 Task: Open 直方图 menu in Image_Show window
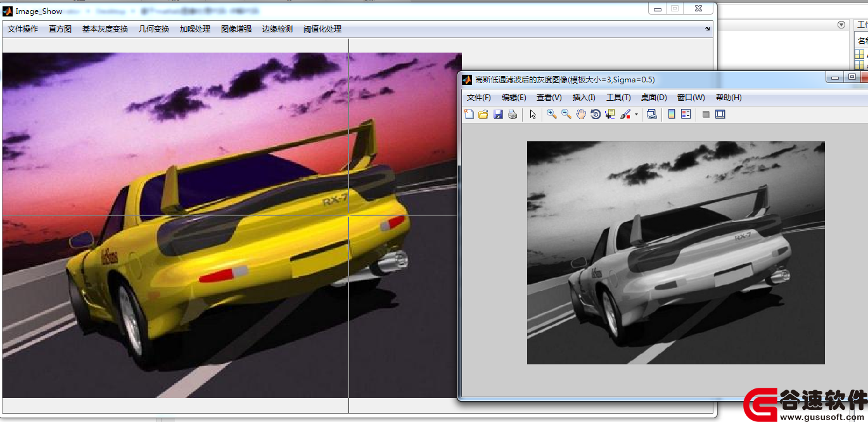(x=60, y=29)
